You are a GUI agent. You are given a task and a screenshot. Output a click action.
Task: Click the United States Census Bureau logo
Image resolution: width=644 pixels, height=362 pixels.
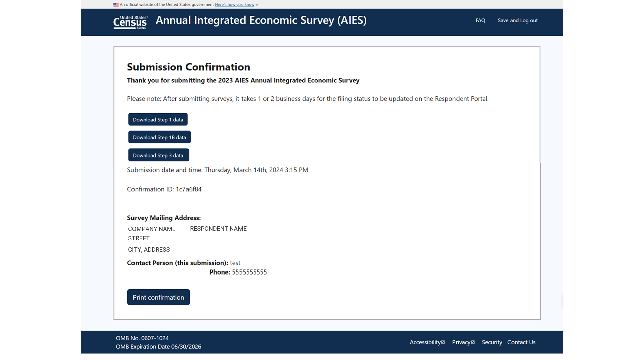130,22
